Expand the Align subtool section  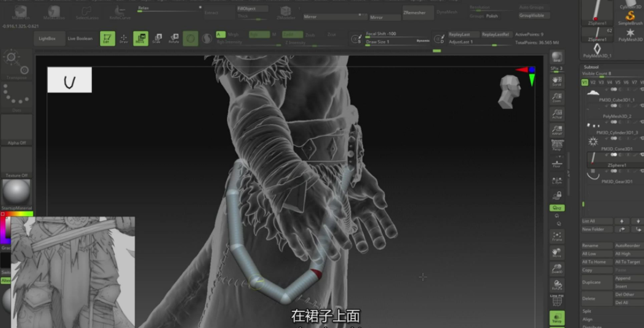tap(588, 319)
